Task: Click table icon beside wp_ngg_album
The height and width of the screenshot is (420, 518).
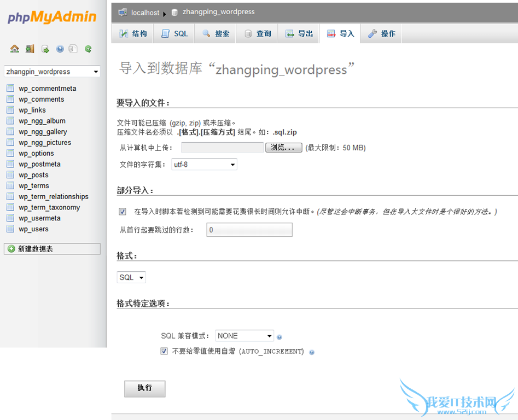Action: [x=10, y=120]
